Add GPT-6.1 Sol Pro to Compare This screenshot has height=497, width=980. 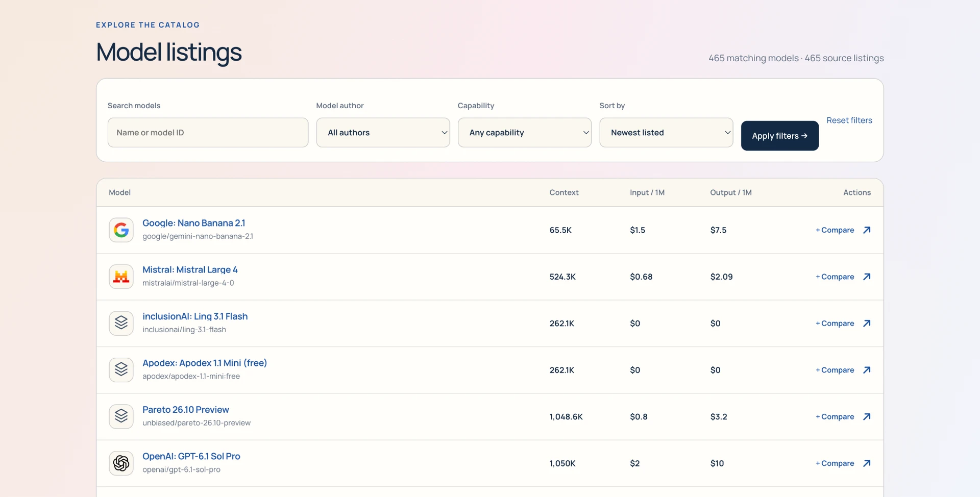pos(835,463)
